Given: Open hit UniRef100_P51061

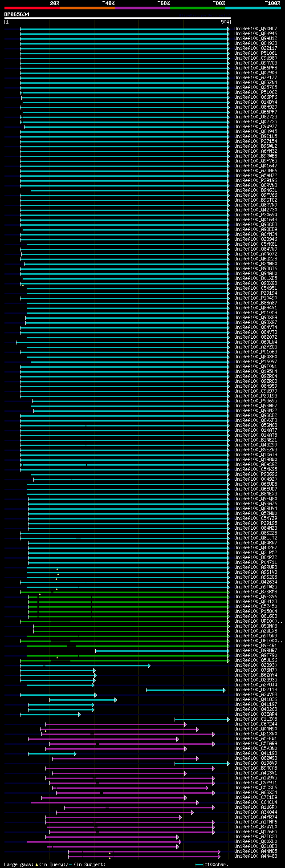Looking at the screenshot, I should 256,53.
